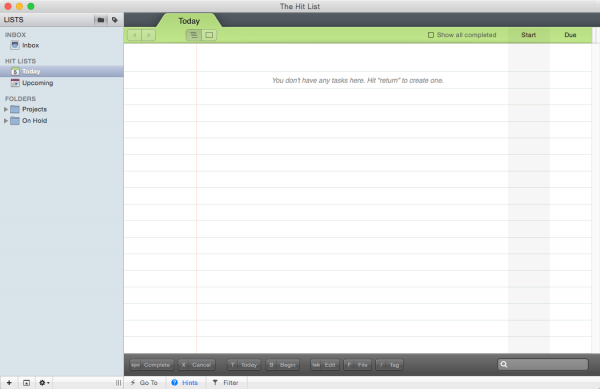Enable Show all completed checkbox
600x389 pixels.
[431, 35]
